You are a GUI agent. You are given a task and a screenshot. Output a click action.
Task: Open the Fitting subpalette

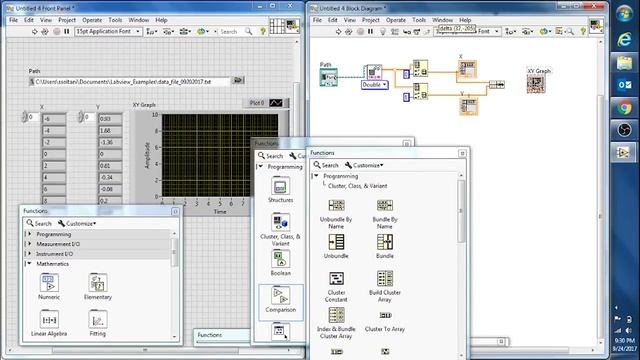click(x=98, y=323)
